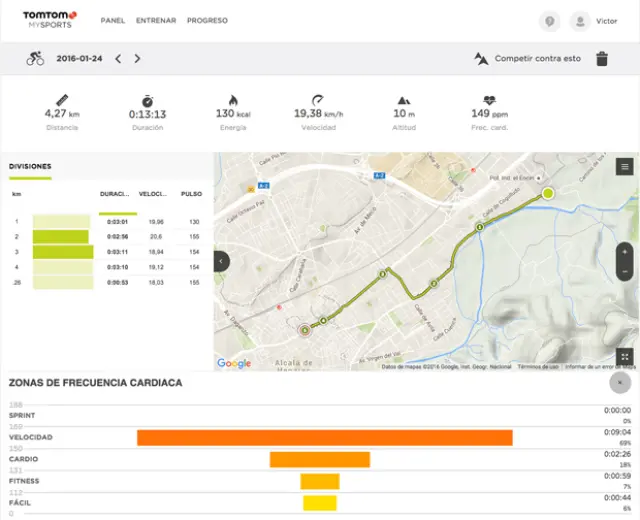Go to the previous activity date

[118, 59]
